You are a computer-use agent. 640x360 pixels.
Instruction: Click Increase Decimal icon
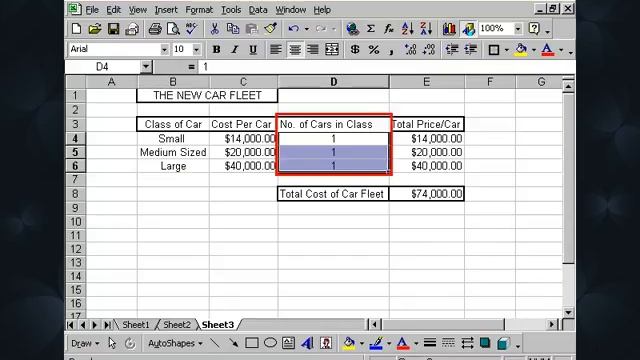[x=410, y=50]
